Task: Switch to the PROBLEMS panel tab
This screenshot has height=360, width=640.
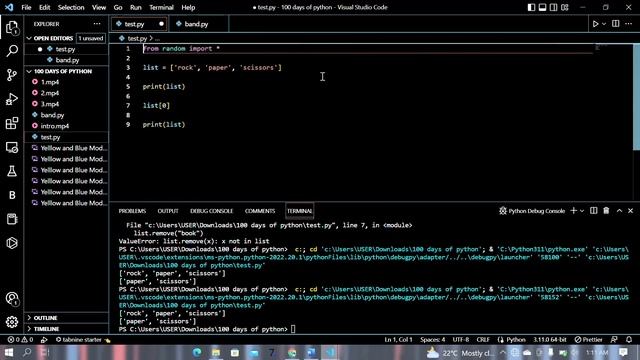Action: pos(132,211)
